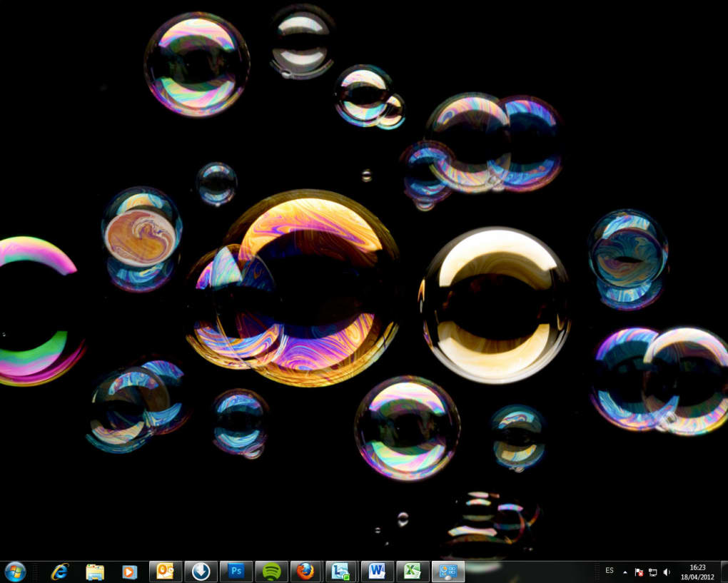This screenshot has width=728, height=583.
Task: Open Action Center flag icon
Action: click(x=639, y=572)
